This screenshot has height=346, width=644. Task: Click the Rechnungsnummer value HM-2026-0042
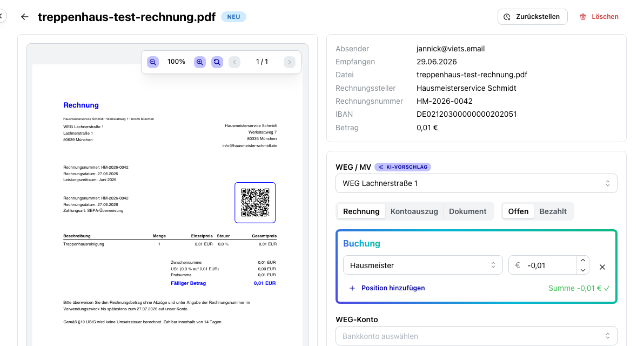(445, 101)
